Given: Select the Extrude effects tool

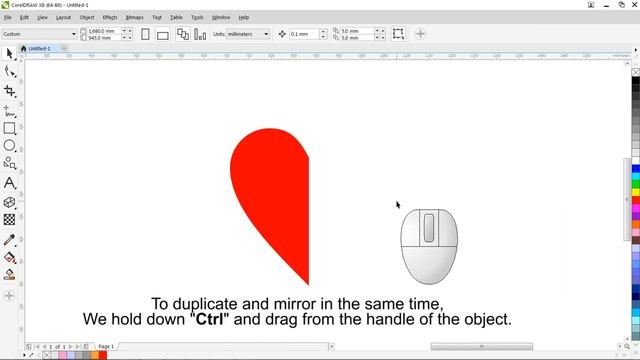Looking at the screenshot, I should (9, 202).
